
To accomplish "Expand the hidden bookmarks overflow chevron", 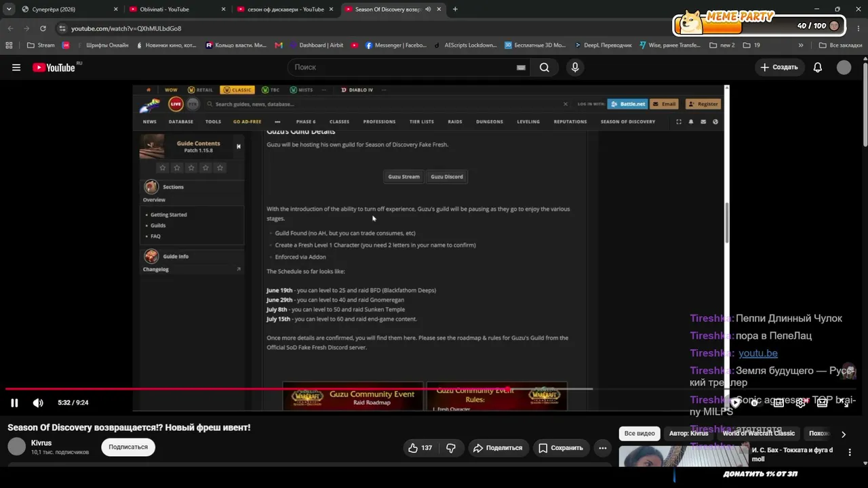I will [801, 45].
